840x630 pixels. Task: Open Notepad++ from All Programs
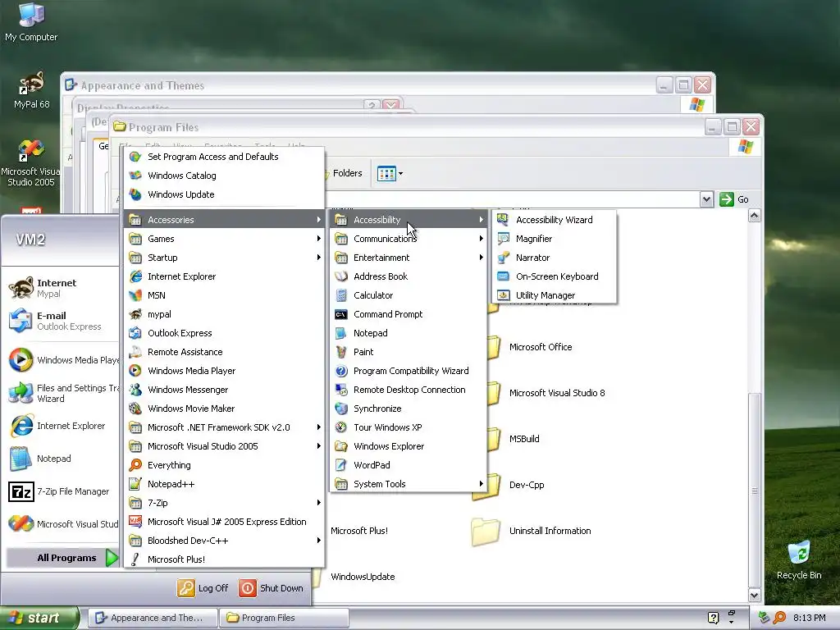(x=224, y=484)
